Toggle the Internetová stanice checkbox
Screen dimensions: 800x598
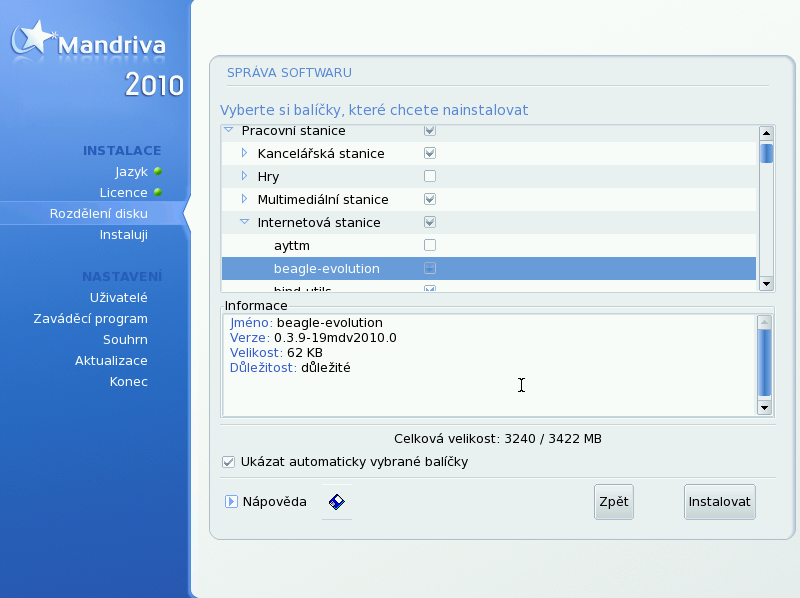pyautogui.click(x=430, y=222)
